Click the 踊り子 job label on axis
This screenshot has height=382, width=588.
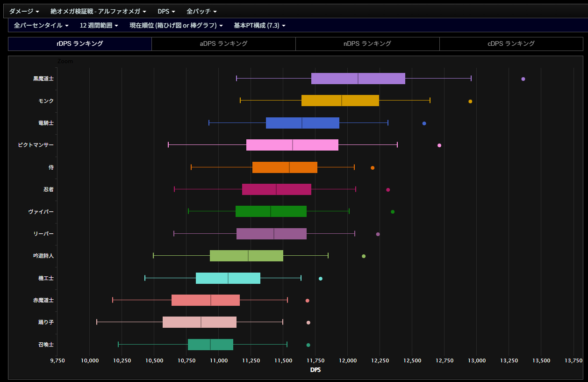pyautogui.click(x=46, y=323)
